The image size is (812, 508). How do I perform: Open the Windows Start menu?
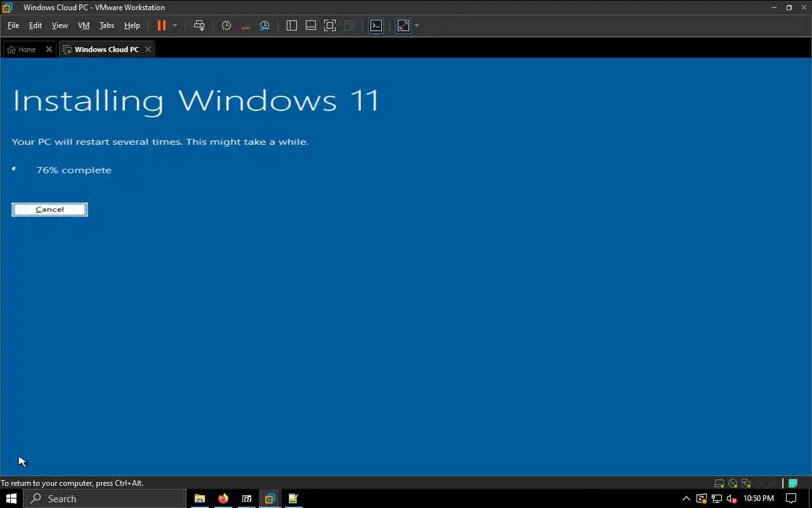pyautogui.click(x=11, y=498)
